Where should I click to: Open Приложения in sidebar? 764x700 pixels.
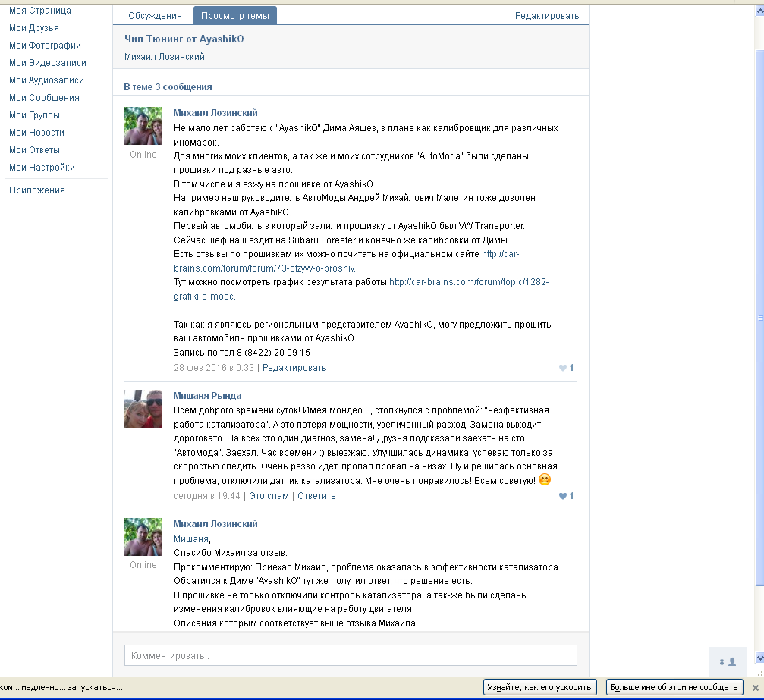coord(37,190)
